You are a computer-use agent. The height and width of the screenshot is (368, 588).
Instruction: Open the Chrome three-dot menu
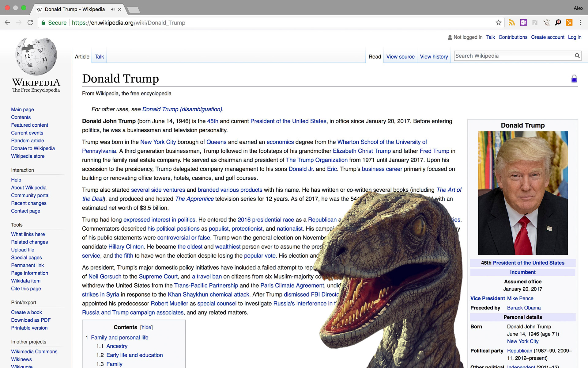[580, 23]
